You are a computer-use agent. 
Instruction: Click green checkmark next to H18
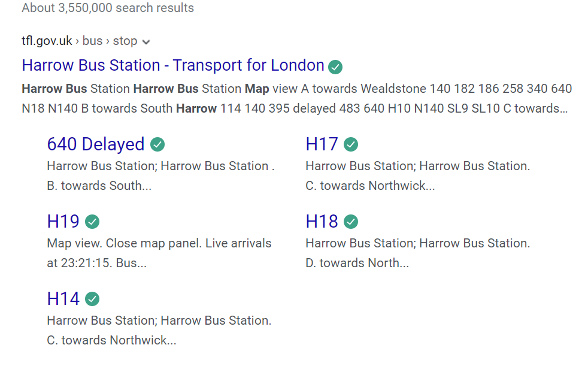click(x=351, y=222)
